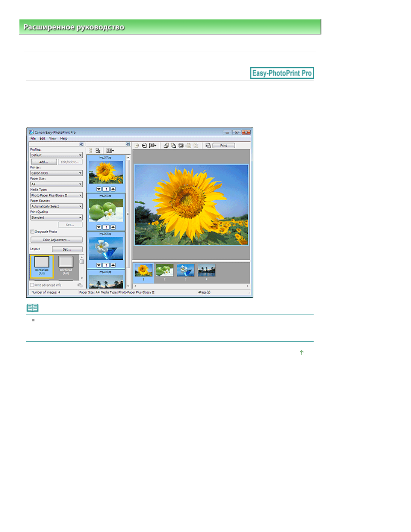Viewport: 411px width, 532px height.
Task: Click the Print button
Action: (x=224, y=146)
